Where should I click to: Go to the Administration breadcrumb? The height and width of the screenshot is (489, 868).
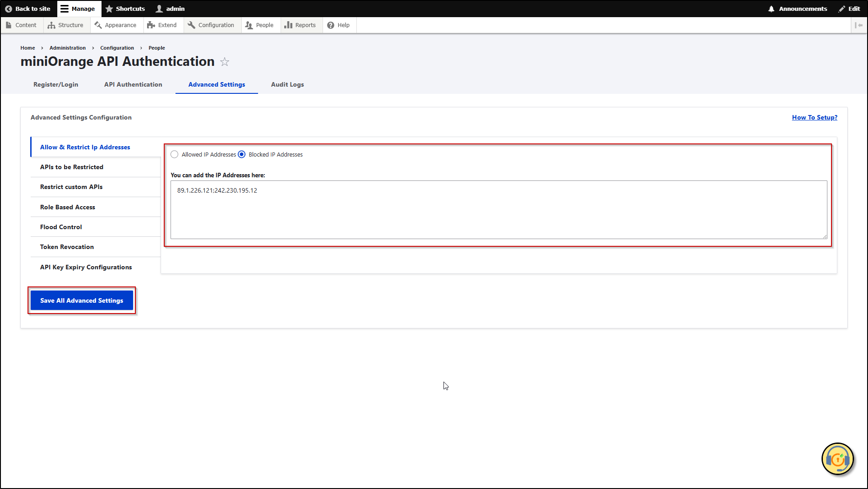pos(68,48)
